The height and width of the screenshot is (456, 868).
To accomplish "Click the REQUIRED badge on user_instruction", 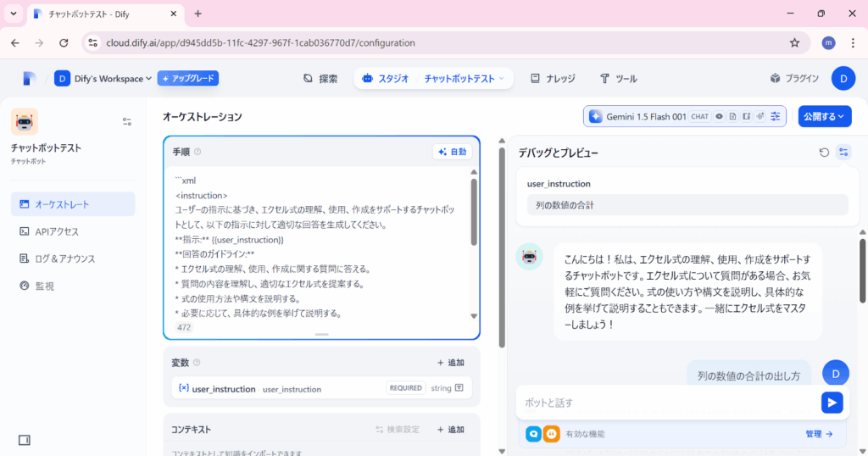I will click(406, 388).
